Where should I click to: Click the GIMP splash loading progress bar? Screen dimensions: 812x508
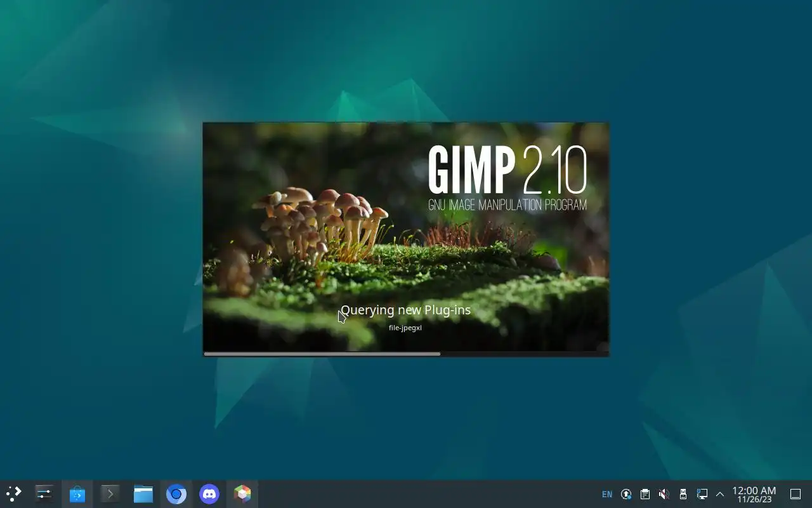point(406,354)
